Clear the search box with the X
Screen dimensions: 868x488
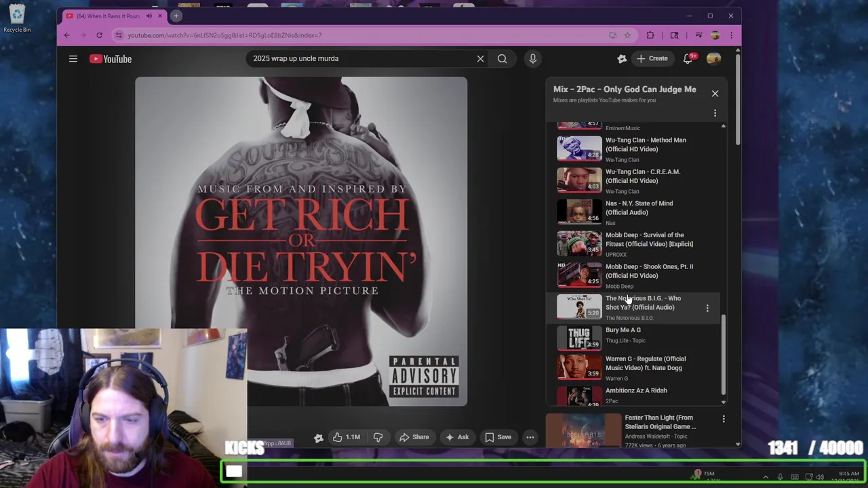point(480,59)
